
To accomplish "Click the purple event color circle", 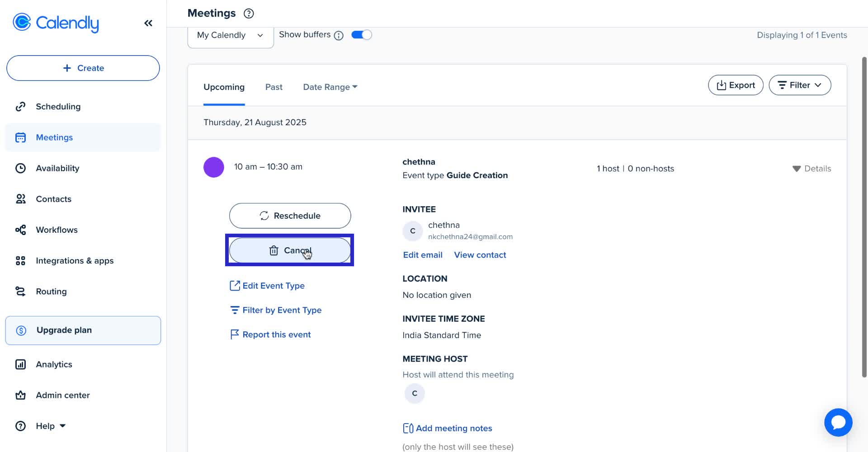I will pos(214,167).
